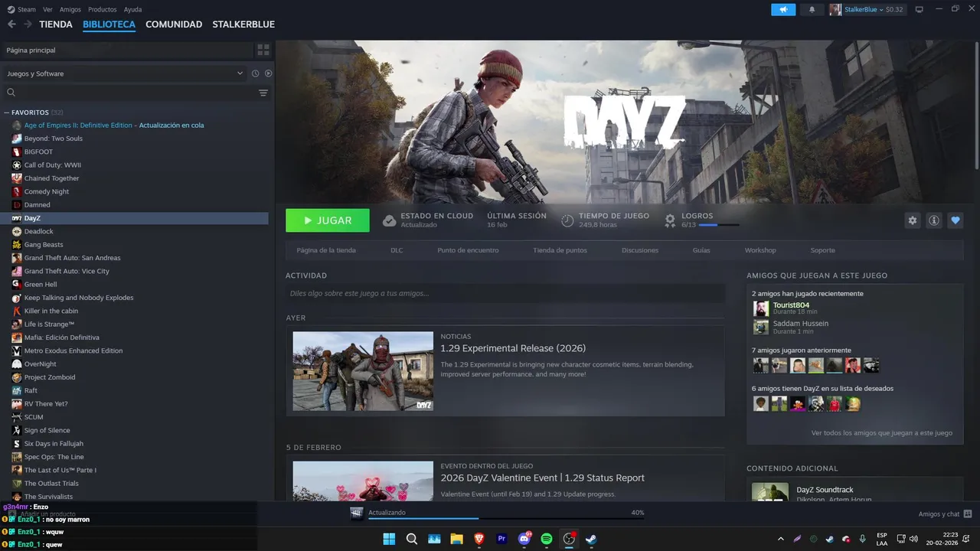Open the Steam menu

(x=21, y=9)
